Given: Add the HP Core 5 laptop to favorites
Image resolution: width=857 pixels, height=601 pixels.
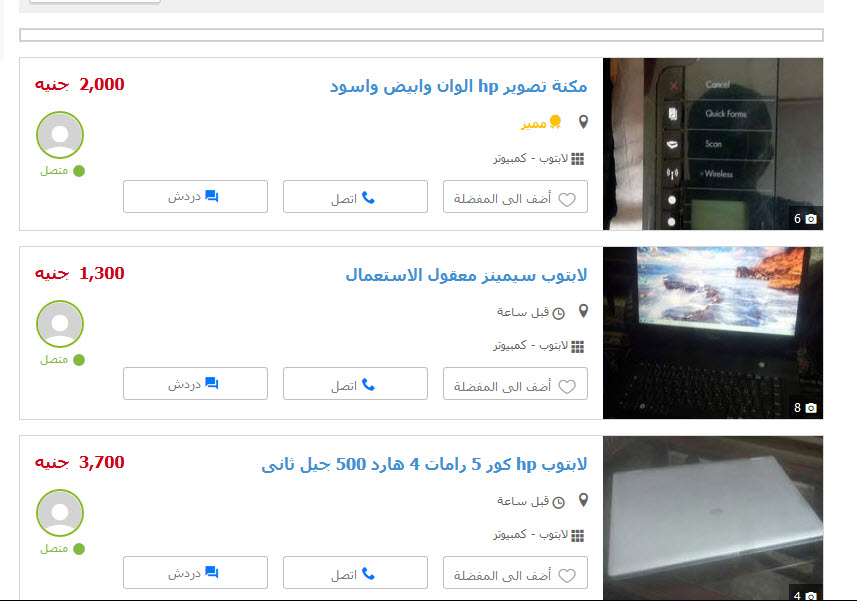Looking at the screenshot, I should click(515, 573).
